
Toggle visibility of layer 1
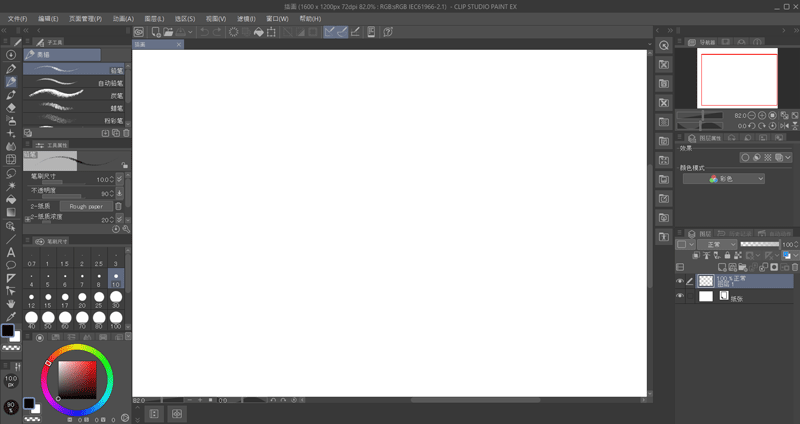pos(680,282)
